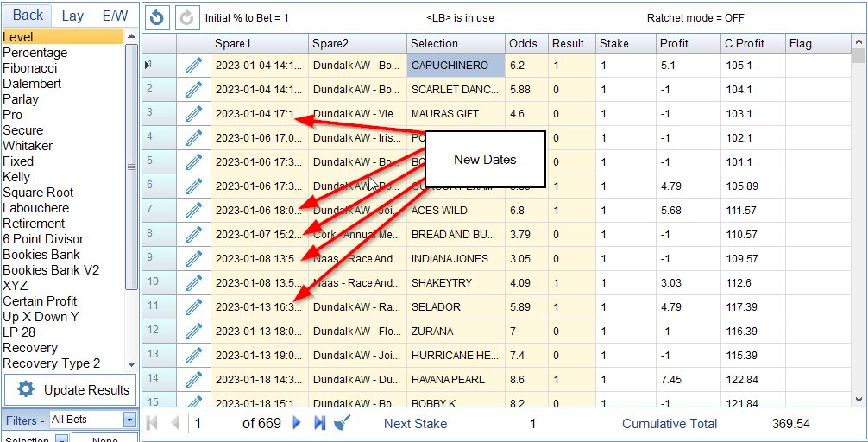Switch to the E/W tab
This screenshot has width=868, height=442.
[114, 16]
